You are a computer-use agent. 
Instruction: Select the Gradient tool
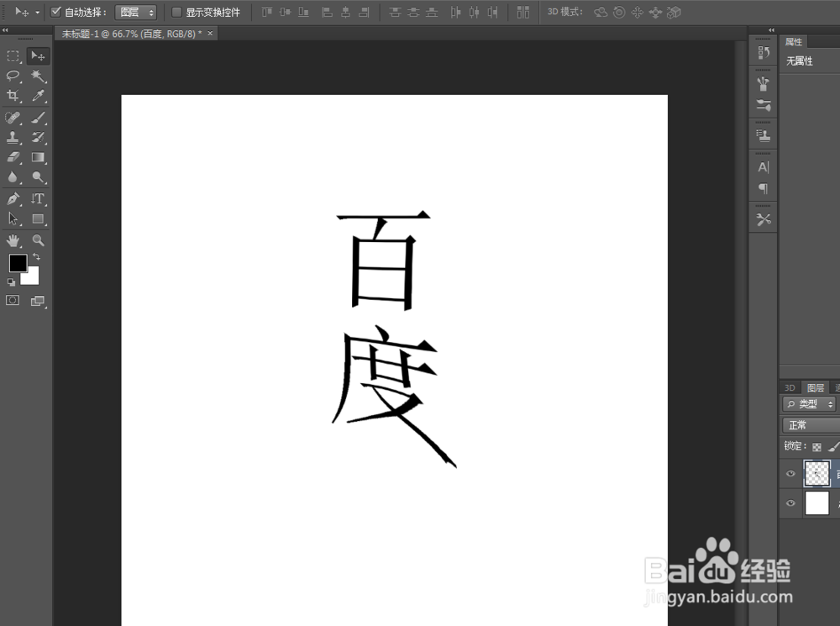click(x=38, y=157)
